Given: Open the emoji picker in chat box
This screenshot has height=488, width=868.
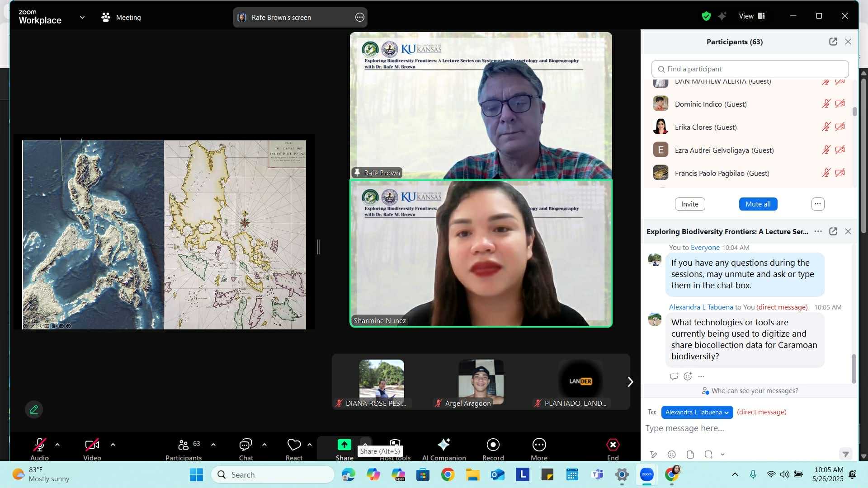Looking at the screenshot, I should coord(672,455).
